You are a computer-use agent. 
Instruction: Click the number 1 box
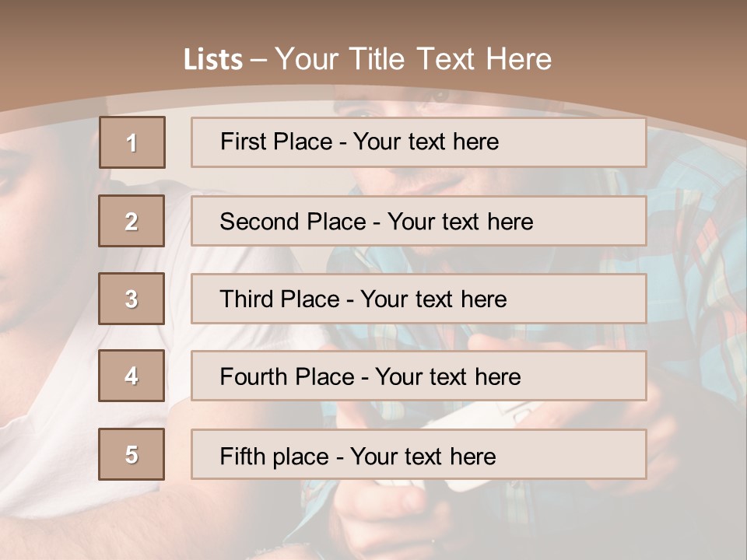click(x=132, y=142)
